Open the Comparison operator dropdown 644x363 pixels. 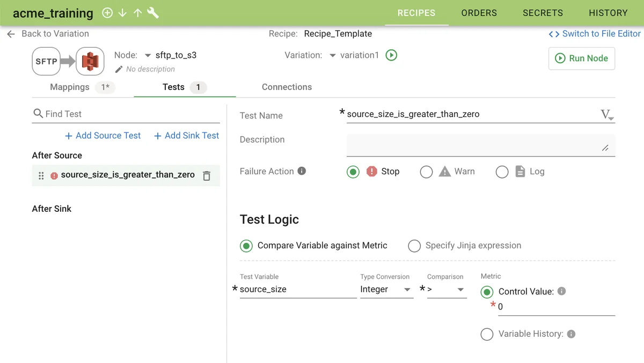(x=447, y=290)
